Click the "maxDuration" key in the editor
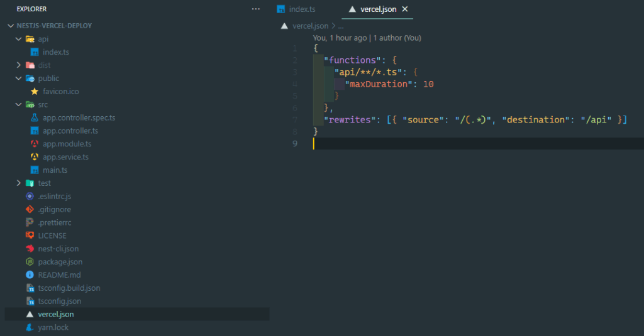The image size is (644, 336). (378, 84)
